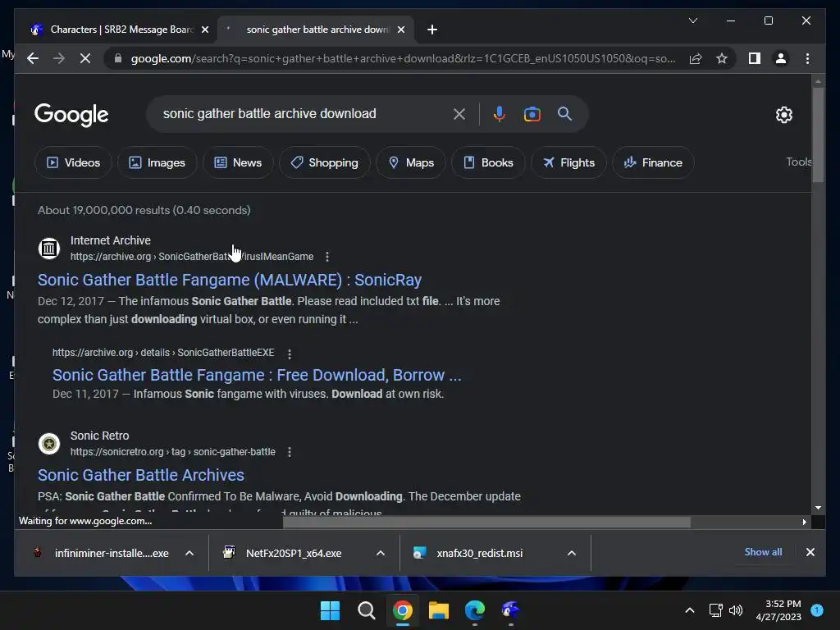This screenshot has height=630, width=840.
Task: Open Windows taskbar search
Action: click(367, 610)
